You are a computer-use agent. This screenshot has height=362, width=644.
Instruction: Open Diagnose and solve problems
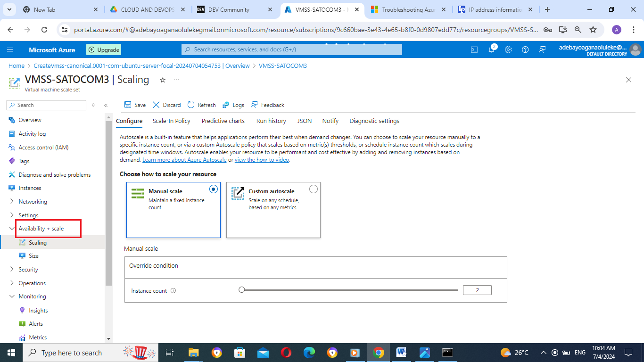55,175
